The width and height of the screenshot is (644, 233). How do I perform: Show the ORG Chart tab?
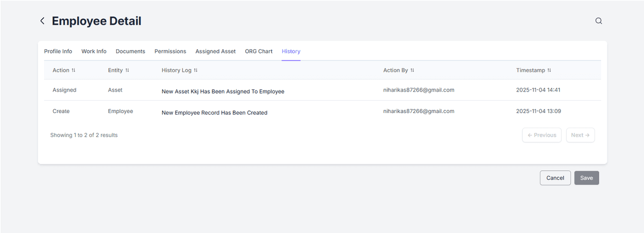click(259, 51)
